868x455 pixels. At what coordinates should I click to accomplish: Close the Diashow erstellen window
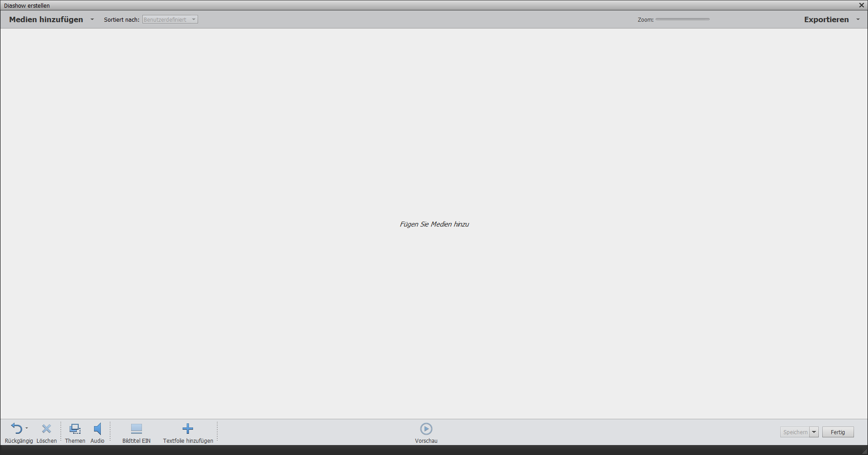861,5
